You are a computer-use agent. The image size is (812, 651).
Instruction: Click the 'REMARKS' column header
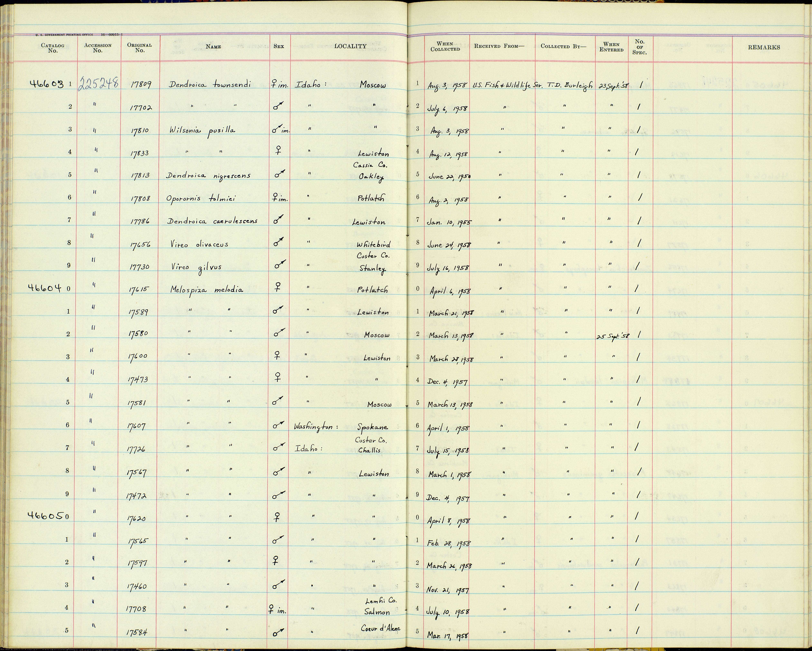pyautogui.click(x=764, y=48)
